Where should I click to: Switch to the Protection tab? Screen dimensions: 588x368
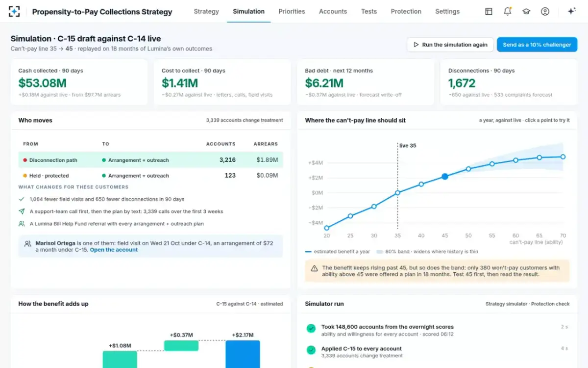406,11
